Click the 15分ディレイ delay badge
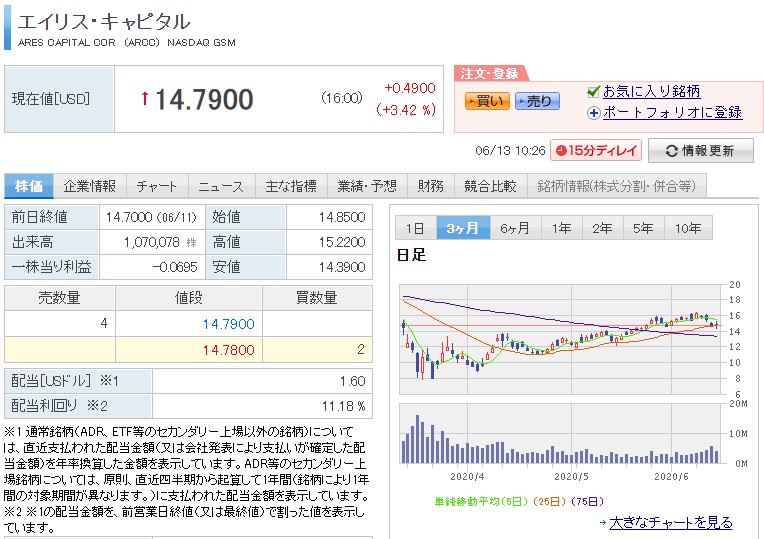The height and width of the screenshot is (539, 764). pyautogui.click(x=596, y=151)
